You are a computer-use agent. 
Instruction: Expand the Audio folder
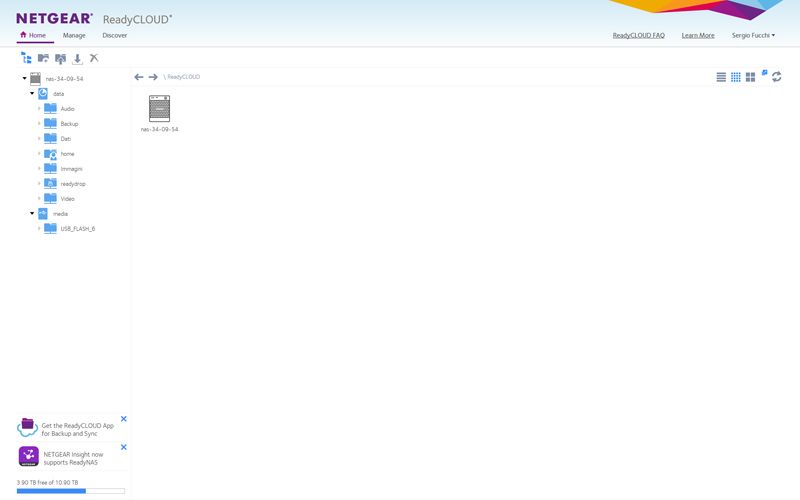(x=39, y=109)
